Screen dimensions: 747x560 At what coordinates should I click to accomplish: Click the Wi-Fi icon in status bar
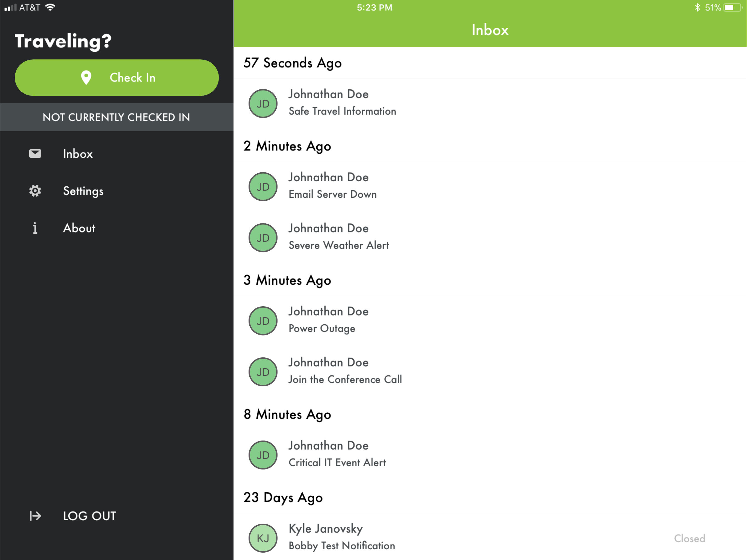pyautogui.click(x=50, y=7)
